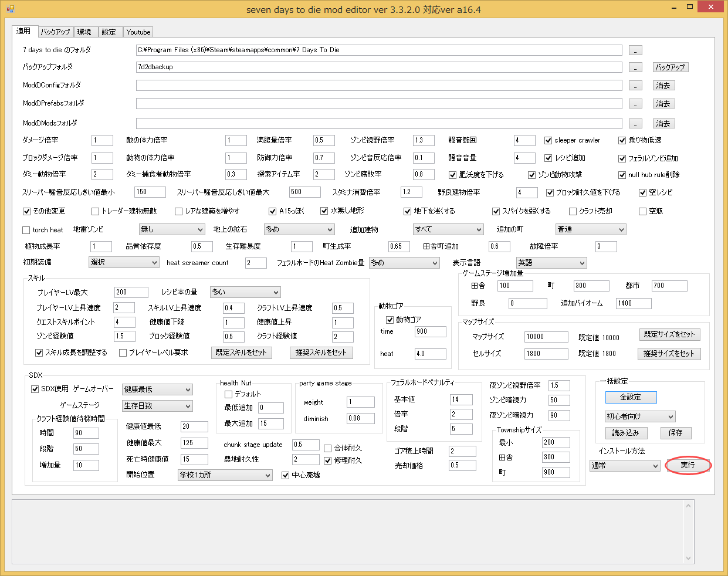Screen dimensions: 728x576
Task: Enable the 合体耐久 checkbox
Action: pyautogui.click(x=328, y=448)
